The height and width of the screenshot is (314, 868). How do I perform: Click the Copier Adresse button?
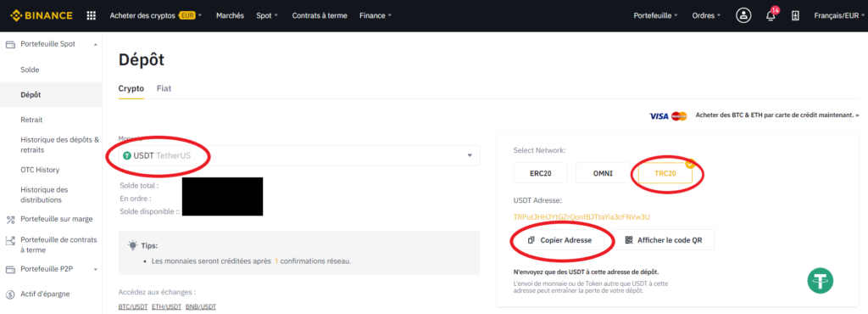point(559,240)
